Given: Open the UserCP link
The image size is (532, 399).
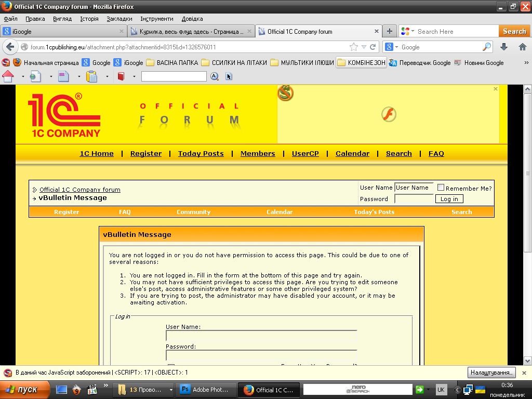Looking at the screenshot, I should point(305,153).
